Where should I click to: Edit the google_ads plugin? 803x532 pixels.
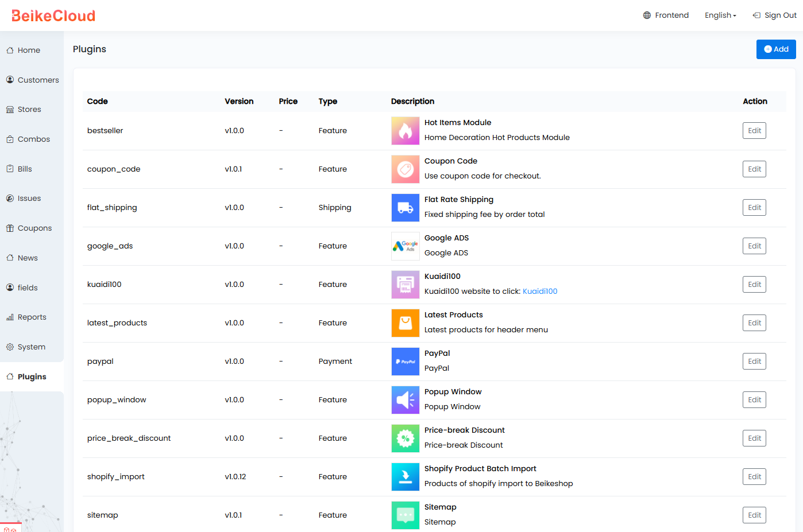[754, 246]
